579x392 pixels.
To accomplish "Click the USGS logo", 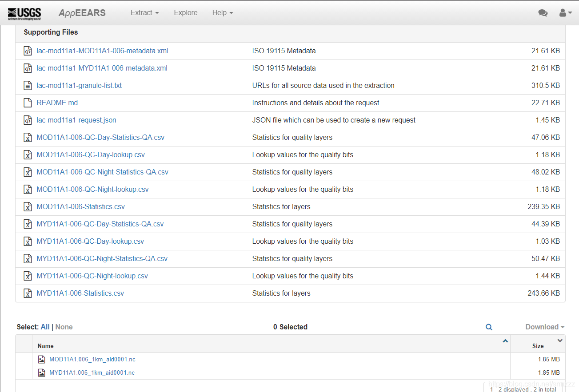I will click(24, 14).
